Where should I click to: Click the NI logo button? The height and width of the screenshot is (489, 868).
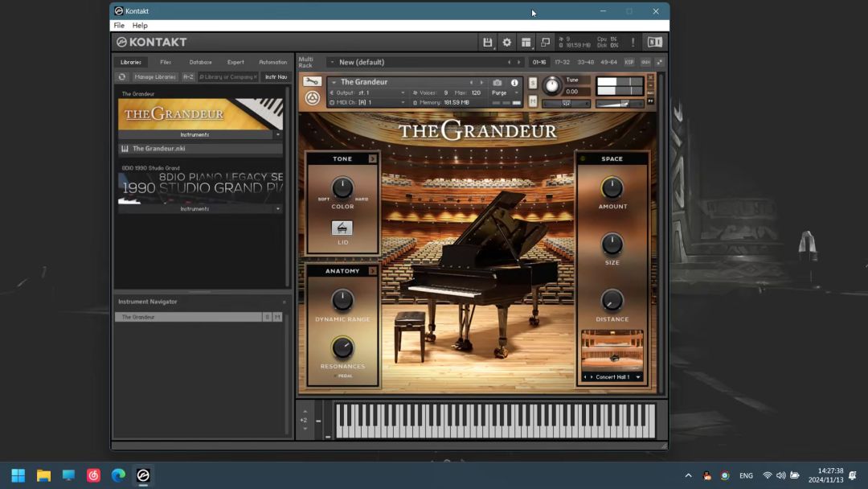tap(654, 42)
